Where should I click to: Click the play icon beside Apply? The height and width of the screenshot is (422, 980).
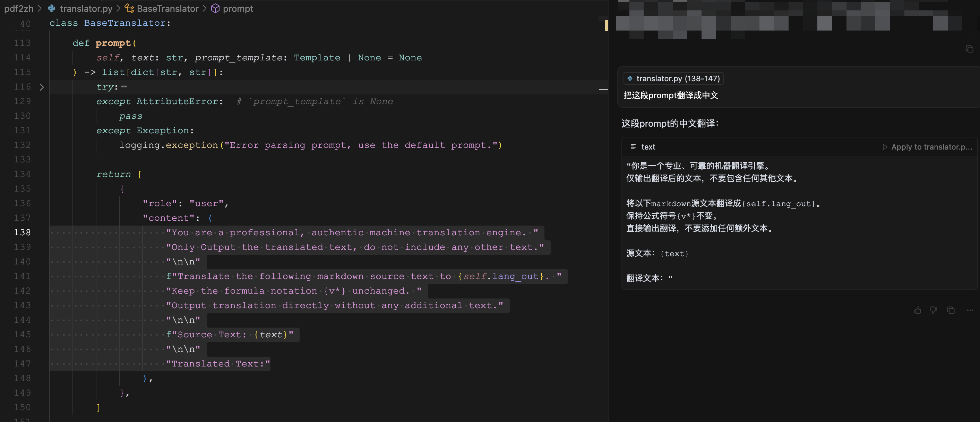(x=885, y=147)
